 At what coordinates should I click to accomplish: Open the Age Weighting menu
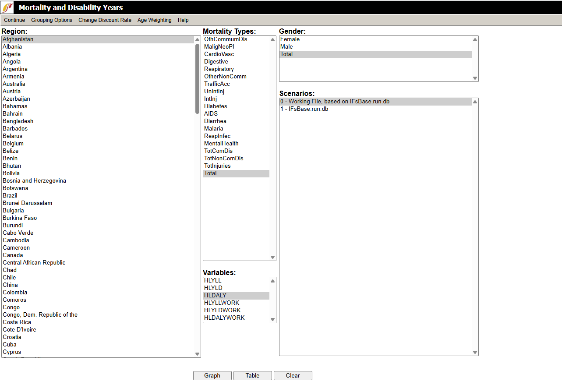(154, 20)
